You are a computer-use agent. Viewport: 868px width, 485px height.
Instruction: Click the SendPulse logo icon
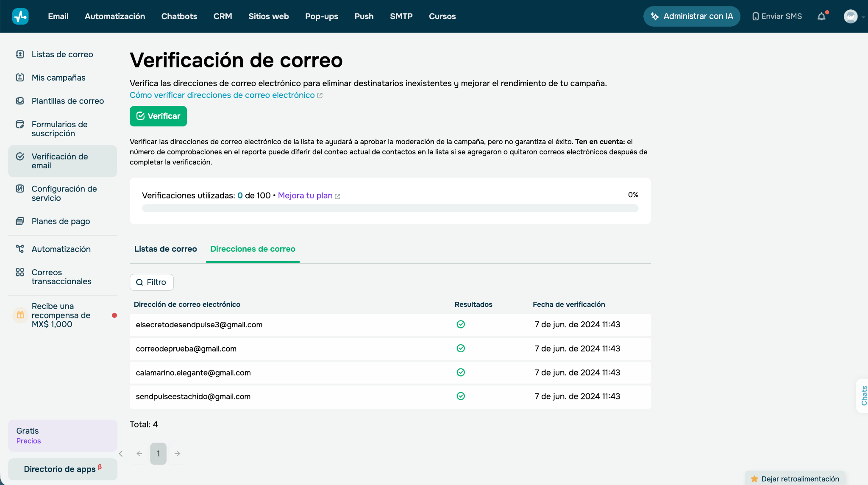[20, 16]
